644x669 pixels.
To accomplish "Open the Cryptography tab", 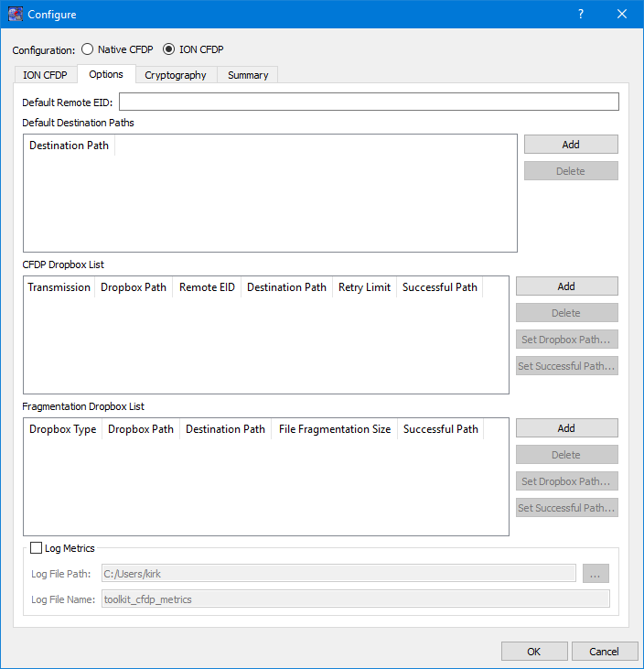I will pos(176,75).
